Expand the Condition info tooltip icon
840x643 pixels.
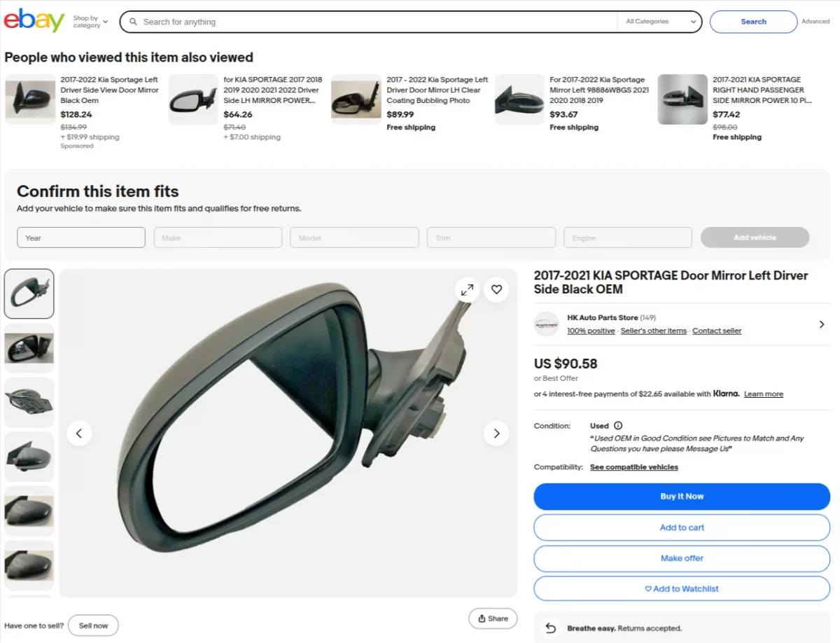618,425
